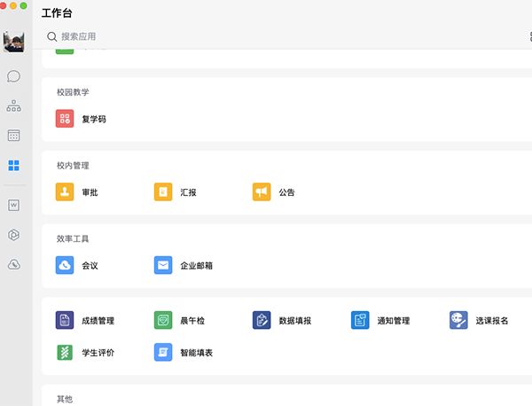
Task: Click the 公告 app label
Action: [x=286, y=192]
